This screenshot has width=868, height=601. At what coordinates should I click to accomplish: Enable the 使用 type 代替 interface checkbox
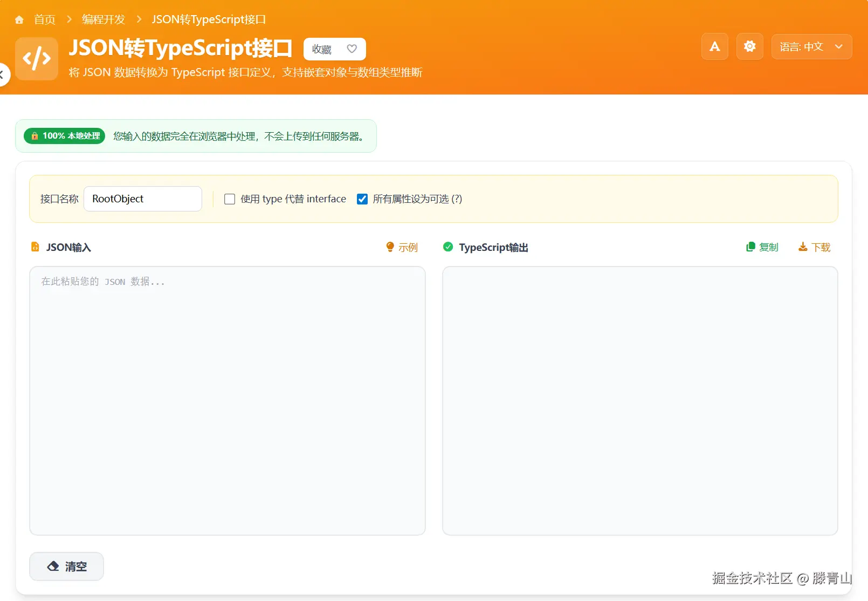coord(230,199)
